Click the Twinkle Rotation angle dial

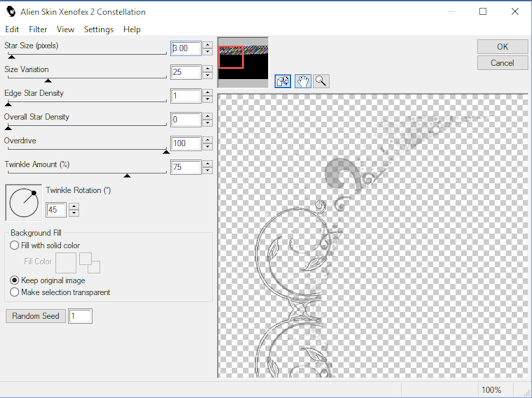24,203
